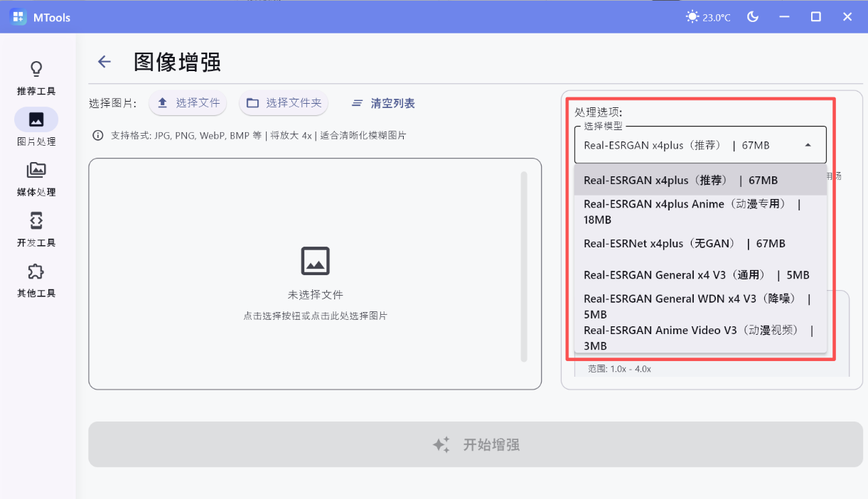Select Real-ESRGAN x4plus（推荐）option
This screenshot has height=499, width=868.
[x=700, y=181]
